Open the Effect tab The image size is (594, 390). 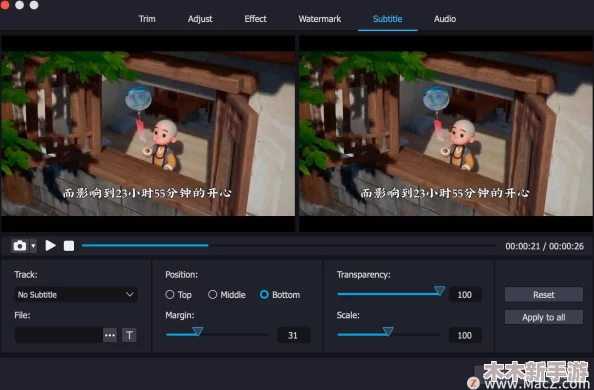click(255, 19)
